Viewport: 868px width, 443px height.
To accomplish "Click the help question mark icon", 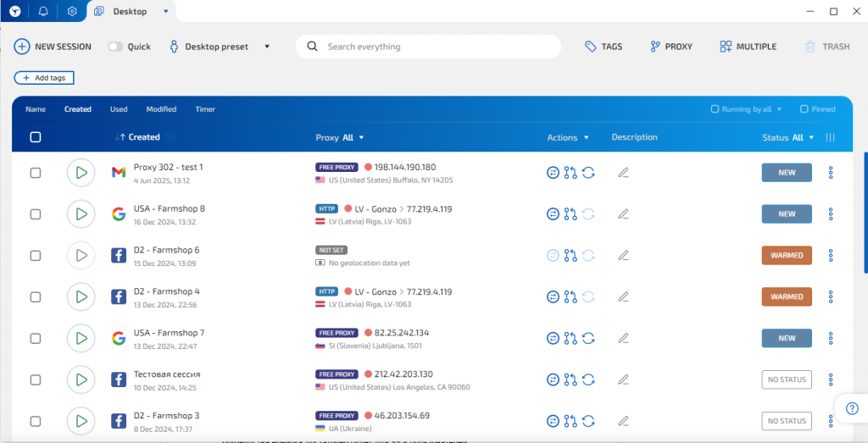I will (x=850, y=408).
